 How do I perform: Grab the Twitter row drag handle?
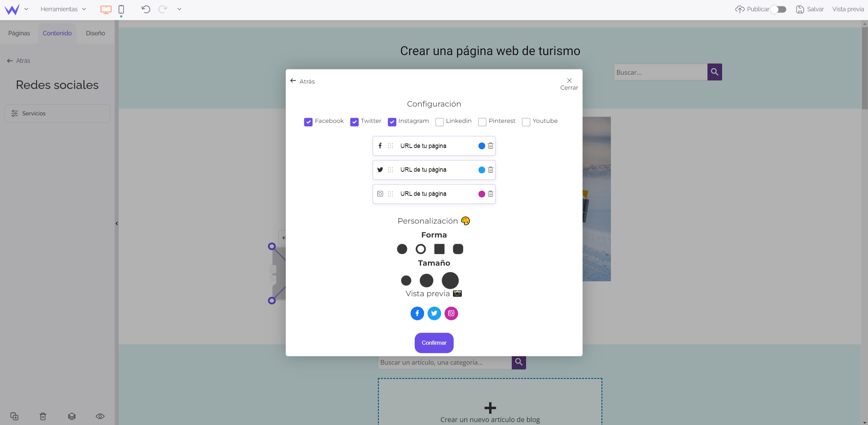click(x=390, y=170)
